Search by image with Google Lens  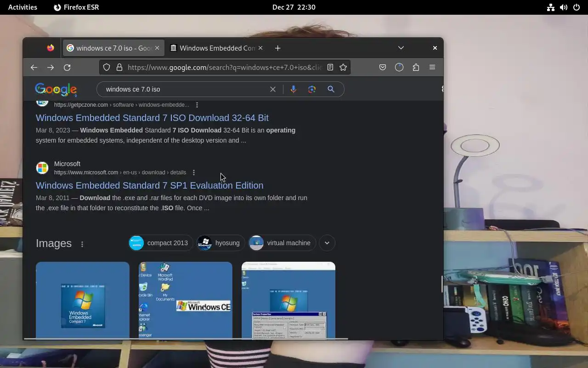pos(312,89)
